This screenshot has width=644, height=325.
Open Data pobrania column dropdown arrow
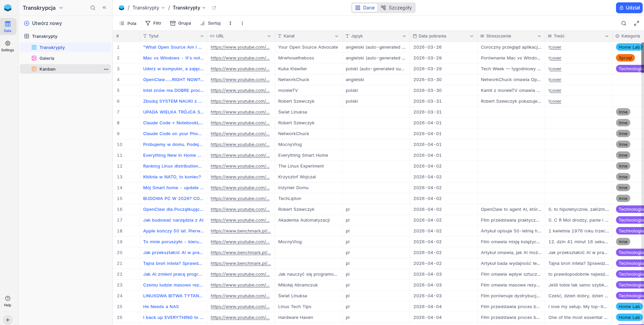[x=472, y=36]
